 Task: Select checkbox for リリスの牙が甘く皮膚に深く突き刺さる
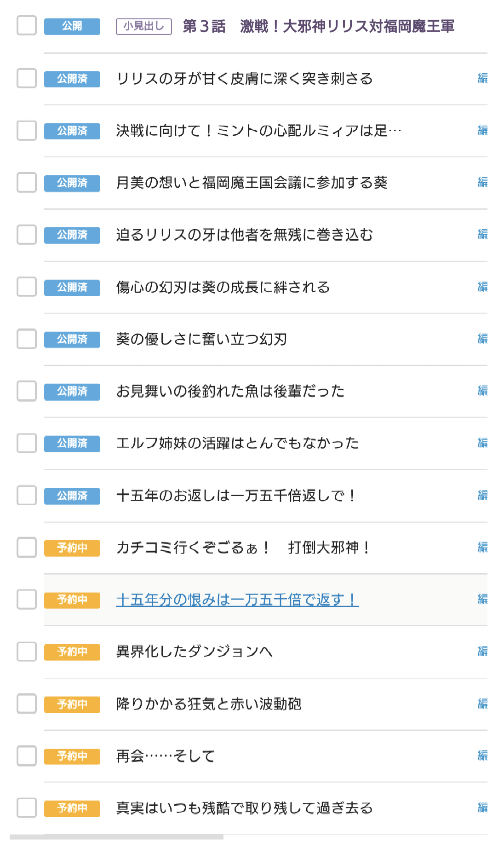coord(27,78)
